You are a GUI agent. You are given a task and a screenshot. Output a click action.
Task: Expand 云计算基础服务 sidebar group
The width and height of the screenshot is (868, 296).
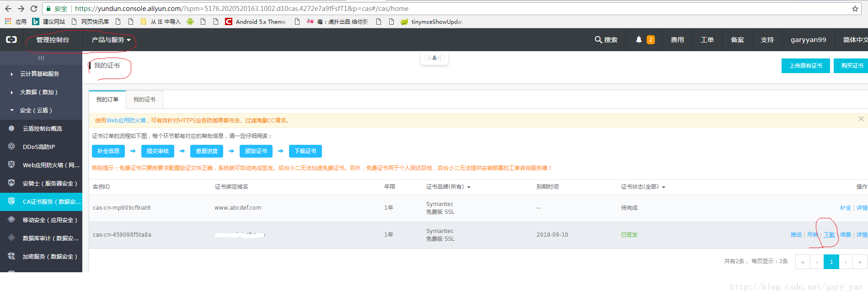click(41, 74)
